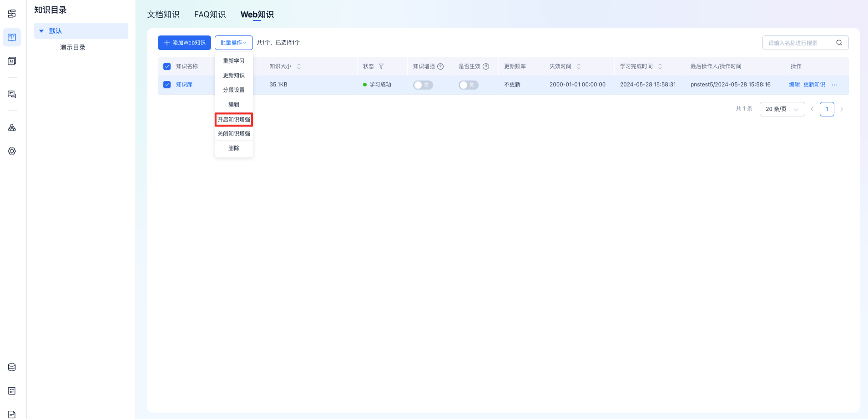
Task: Choose 开启知识增强 from the batch menu
Action: [x=234, y=120]
